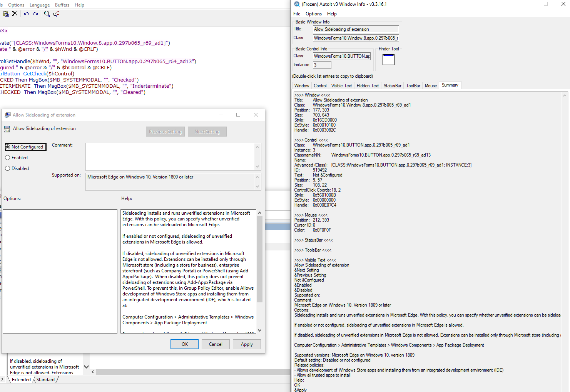Click the Basic Control Info Class field
Viewport: 570px width, 392px height.
342,56
